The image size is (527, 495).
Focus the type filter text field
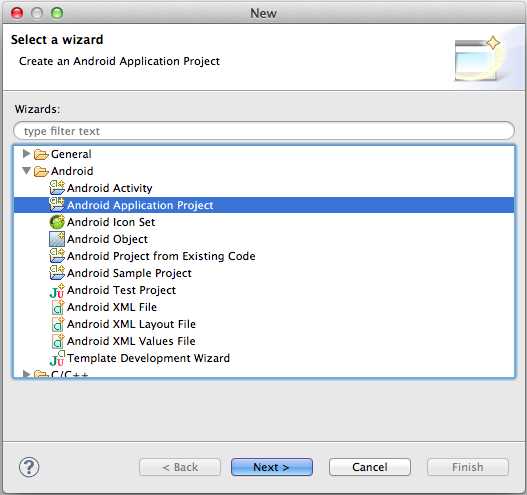tap(264, 131)
